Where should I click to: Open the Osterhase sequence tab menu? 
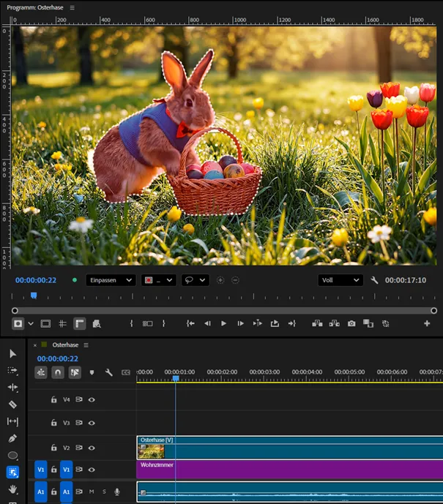click(x=86, y=345)
